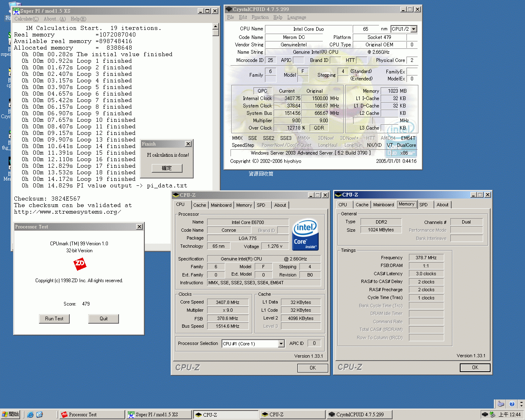Close the Finish dialog
Viewport: 525px width, 420px height.
(x=188, y=144)
